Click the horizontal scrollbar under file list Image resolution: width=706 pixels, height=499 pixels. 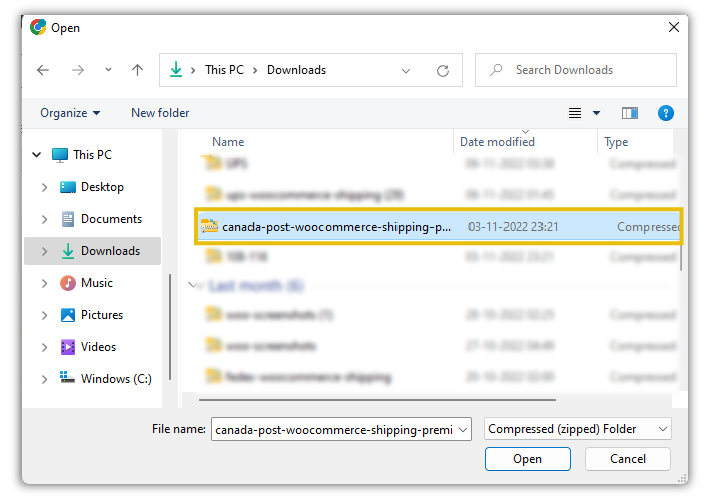(377, 399)
